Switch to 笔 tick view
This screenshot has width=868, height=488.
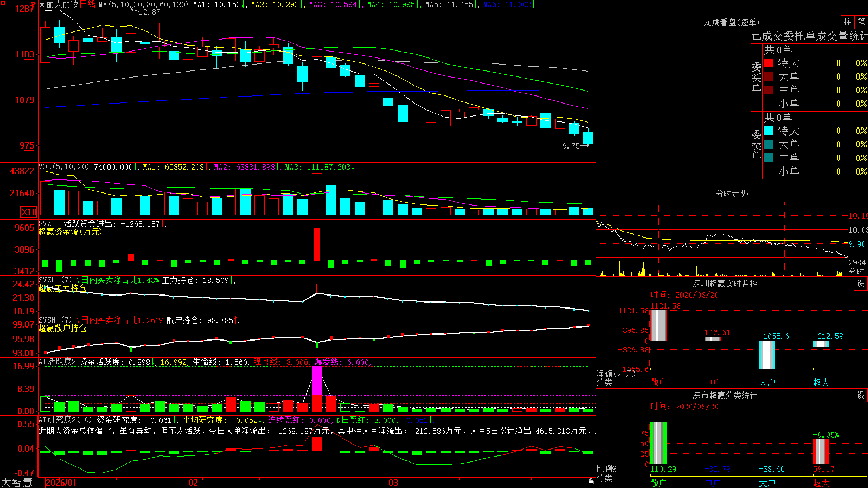point(861,22)
